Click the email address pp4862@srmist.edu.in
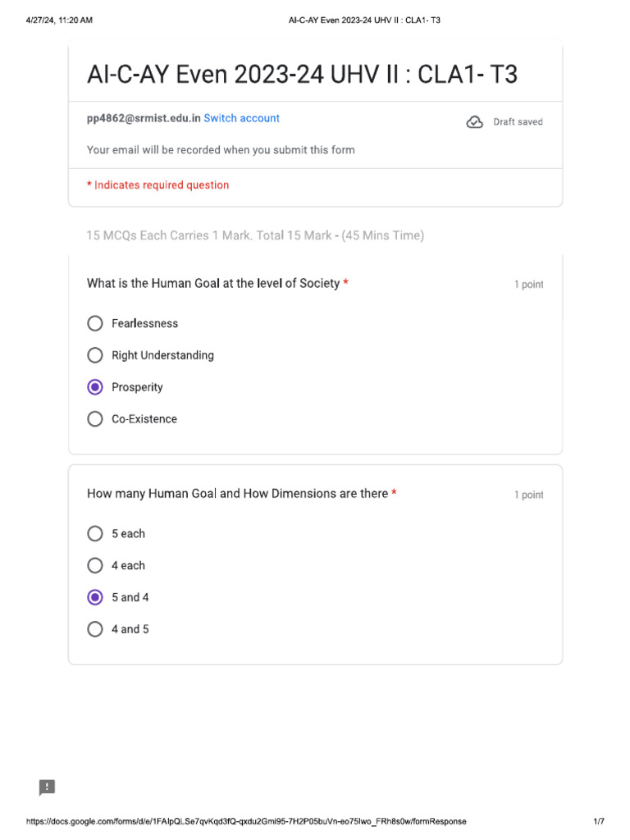 point(144,118)
